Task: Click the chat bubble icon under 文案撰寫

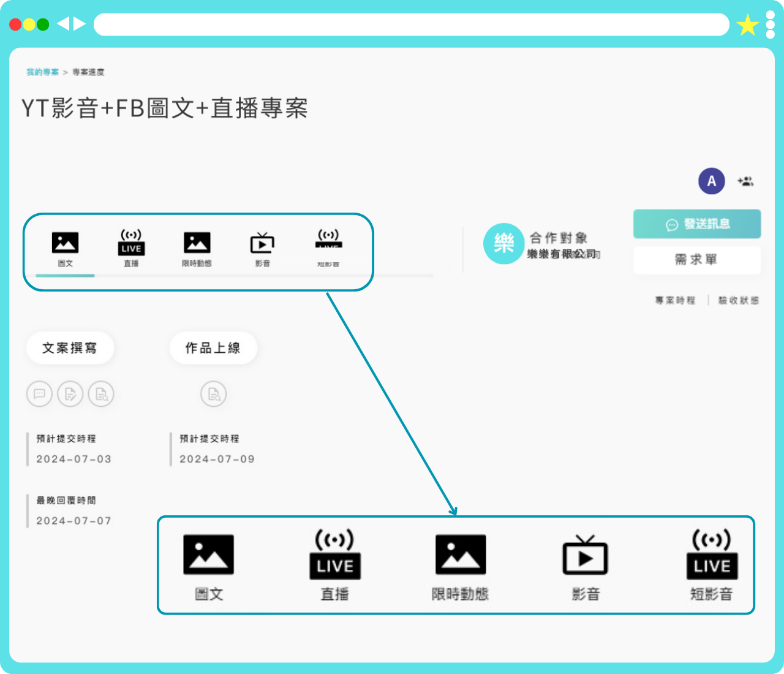Action: pyautogui.click(x=39, y=394)
